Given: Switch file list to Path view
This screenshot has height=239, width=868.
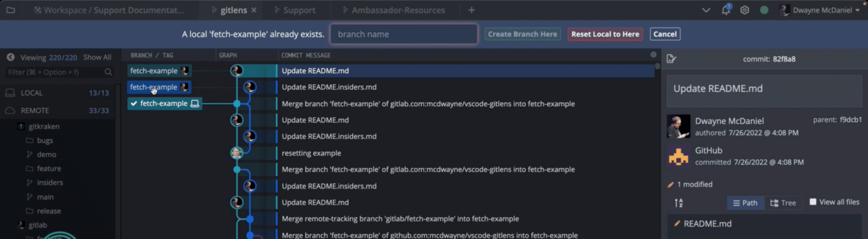Looking at the screenshot, I should [745, 203].
